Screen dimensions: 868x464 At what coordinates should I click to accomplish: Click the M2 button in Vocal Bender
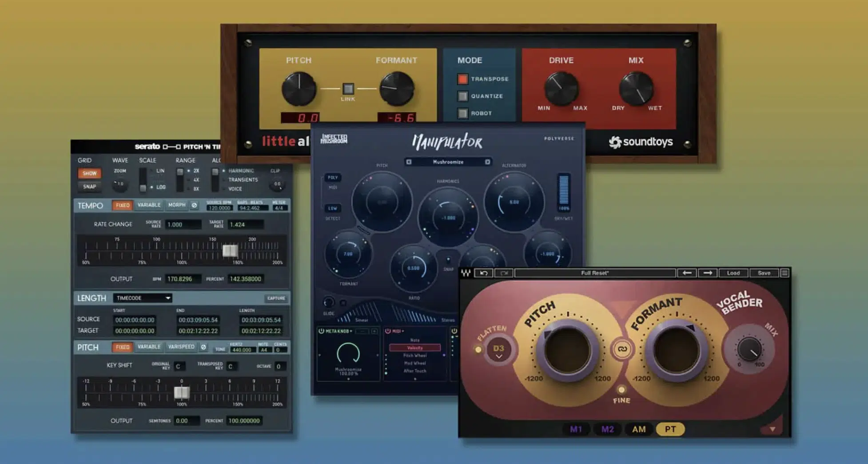tap(607, 429)
